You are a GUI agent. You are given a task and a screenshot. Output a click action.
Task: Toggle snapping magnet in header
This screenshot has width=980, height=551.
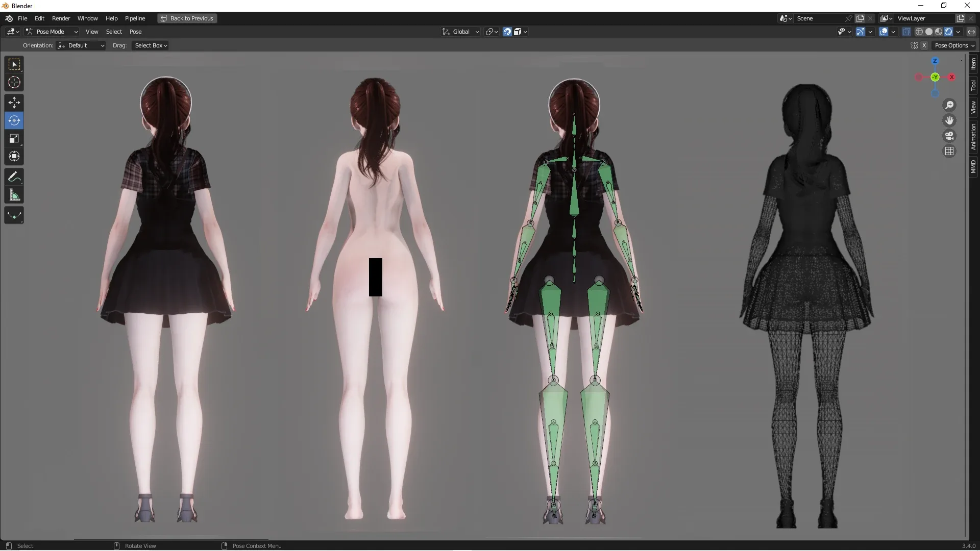(x=507, y=32)
